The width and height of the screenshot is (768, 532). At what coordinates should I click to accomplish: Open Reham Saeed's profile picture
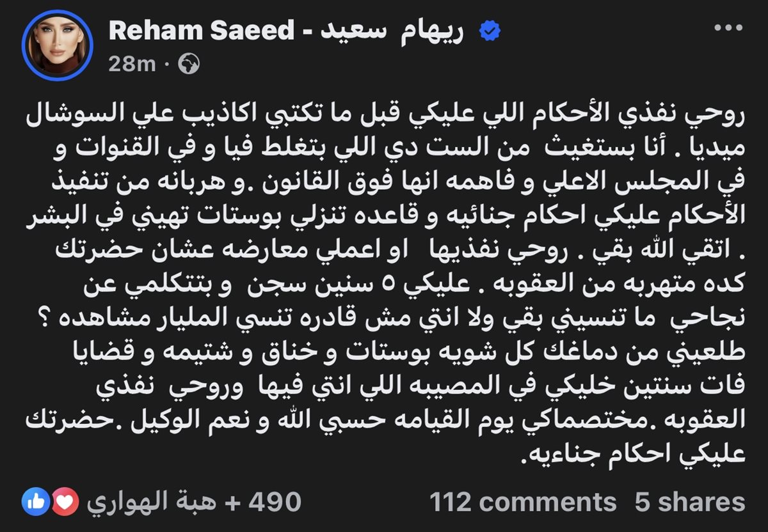58,45
